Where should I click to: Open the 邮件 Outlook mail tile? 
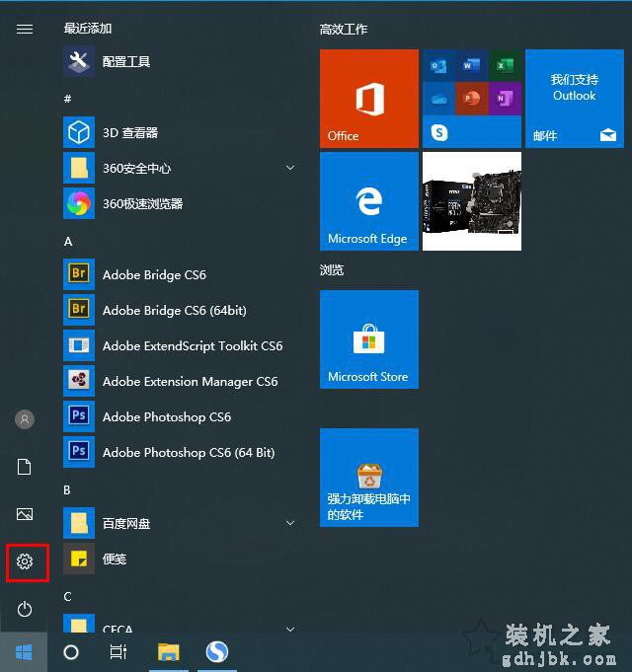(x=575, y=99)
